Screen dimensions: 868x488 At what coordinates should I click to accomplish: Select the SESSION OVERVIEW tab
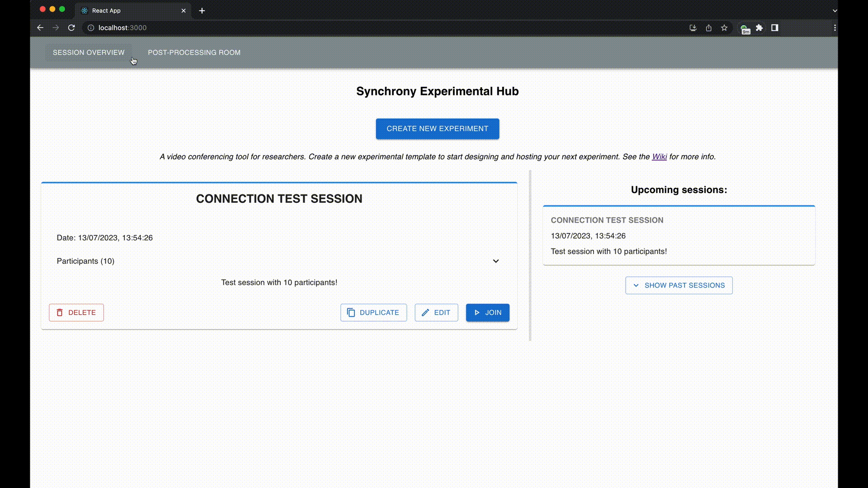point(88,52)
